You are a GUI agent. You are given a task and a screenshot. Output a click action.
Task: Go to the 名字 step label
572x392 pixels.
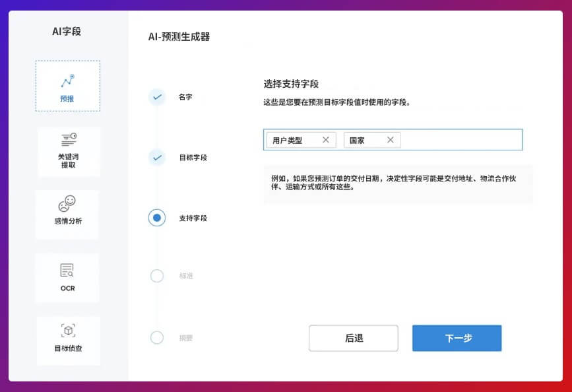[185, 97]
